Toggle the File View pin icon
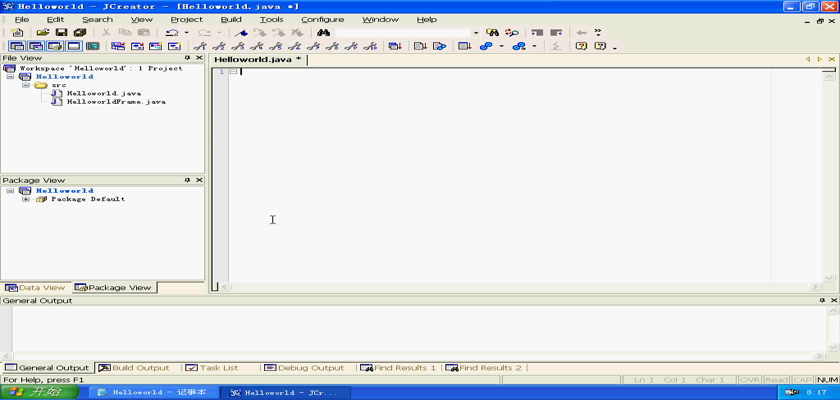The height and width of the screenshot is (400, 840). [x=188, y=58]
